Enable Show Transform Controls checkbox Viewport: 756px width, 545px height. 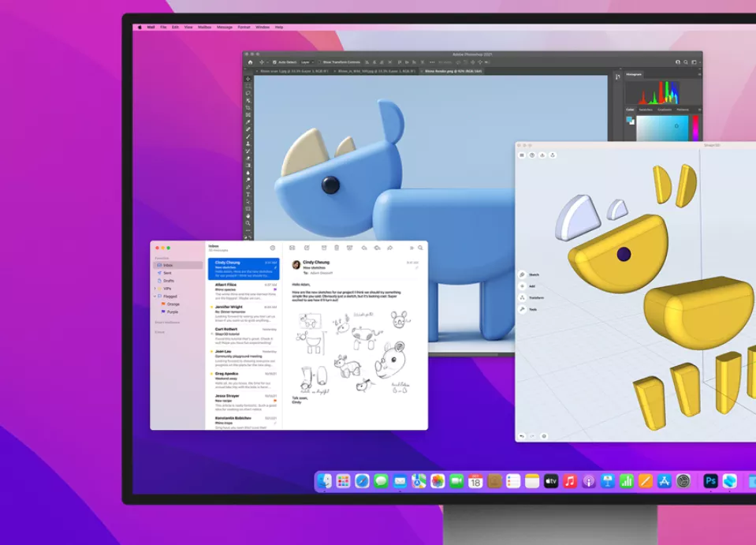[319, 62]
